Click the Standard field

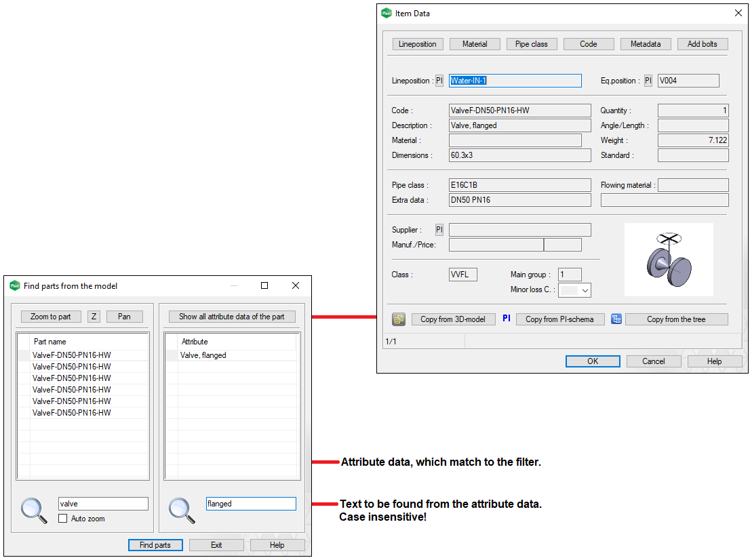click(693, 155)
